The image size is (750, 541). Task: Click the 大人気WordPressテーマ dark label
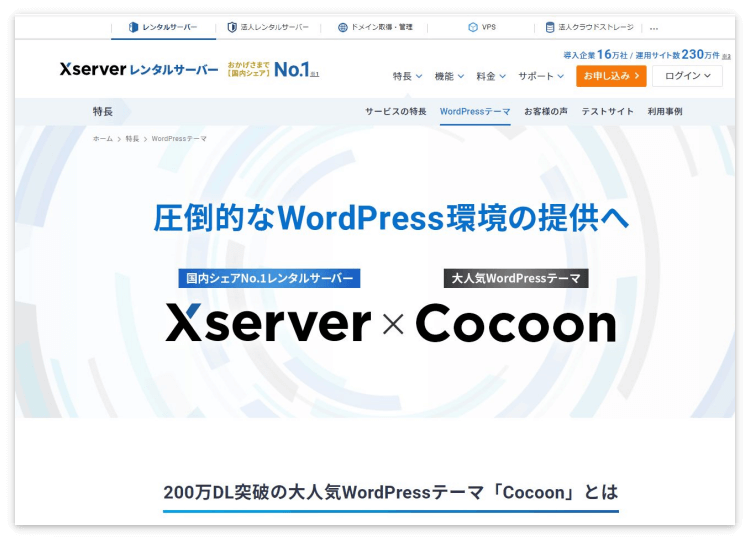click(x=516, y=278)
